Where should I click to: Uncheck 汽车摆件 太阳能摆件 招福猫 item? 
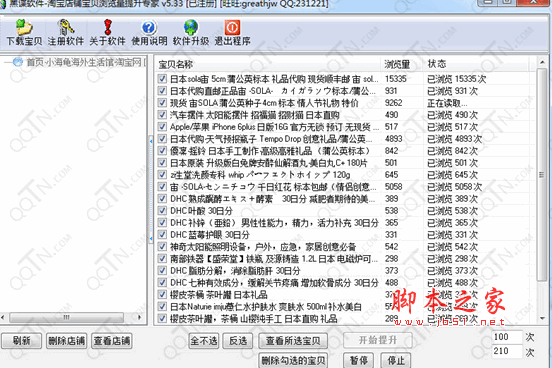pyautogui.click(x=162, y=115)
